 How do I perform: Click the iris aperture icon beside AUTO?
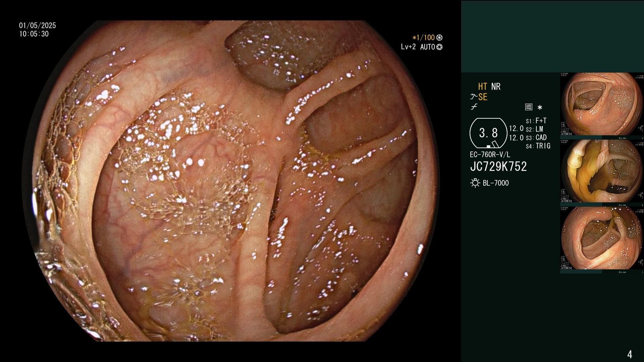(x=439, y=47)
